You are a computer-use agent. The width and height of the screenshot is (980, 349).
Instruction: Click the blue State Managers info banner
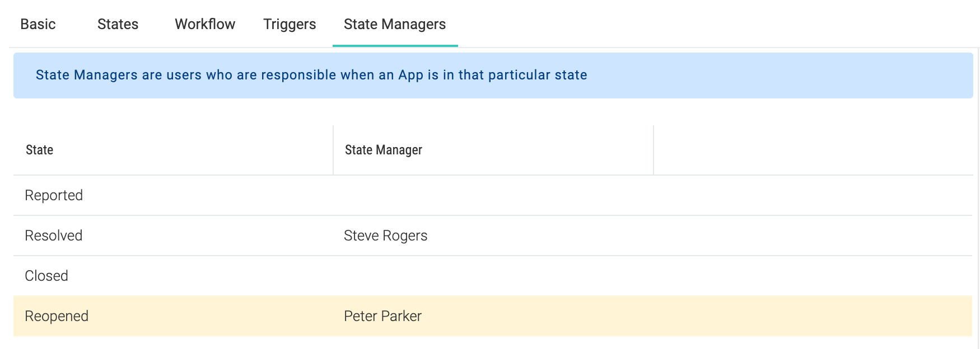pos(493,76)
